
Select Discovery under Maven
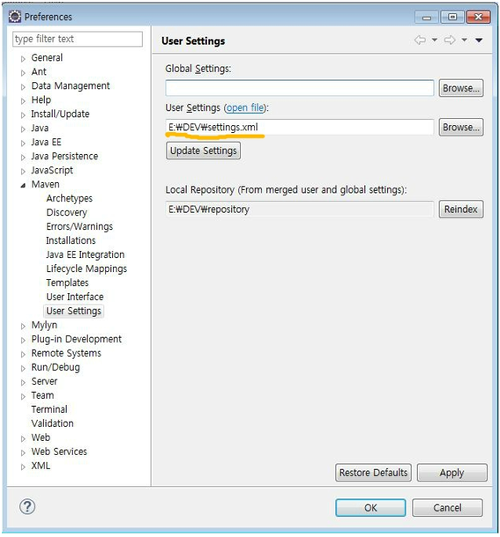tap(67, 212)
